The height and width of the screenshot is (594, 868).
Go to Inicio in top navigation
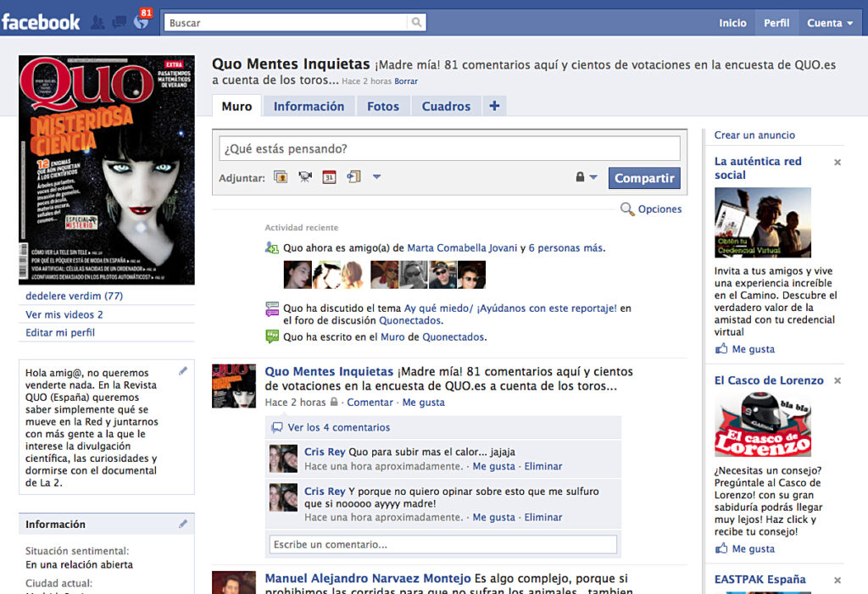tap(732, 23)
